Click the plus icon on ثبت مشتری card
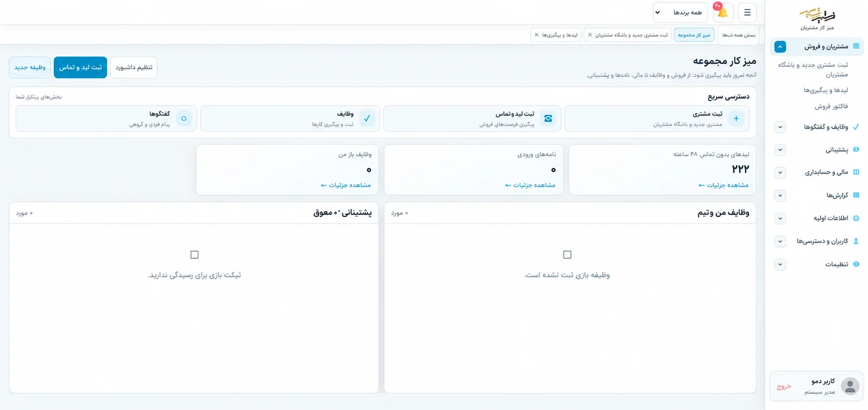Viewport: 868px width, 410px height. (736, 118)
